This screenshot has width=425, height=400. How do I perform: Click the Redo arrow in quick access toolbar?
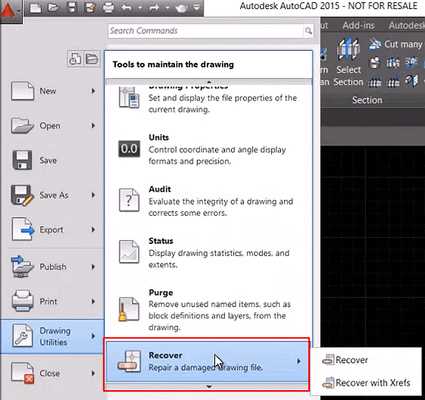coord(154,7)
